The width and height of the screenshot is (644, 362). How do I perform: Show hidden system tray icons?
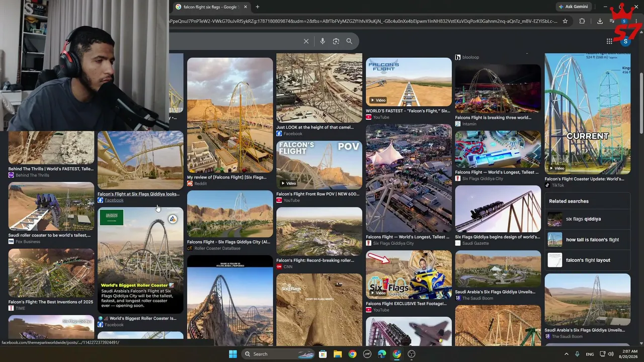coord(566,354)
